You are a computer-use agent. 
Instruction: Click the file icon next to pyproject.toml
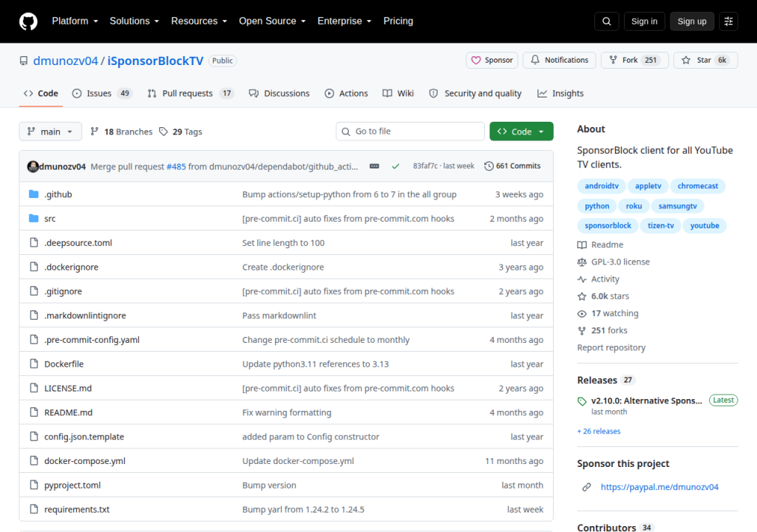pos(34,485)
